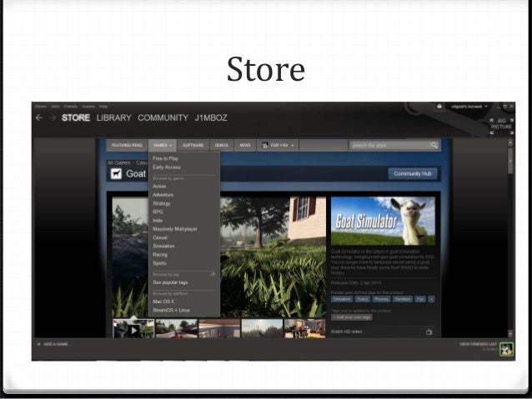532x399 pixels.
Task: Open the account dropdown at top right
Action: tap(469, 107)
